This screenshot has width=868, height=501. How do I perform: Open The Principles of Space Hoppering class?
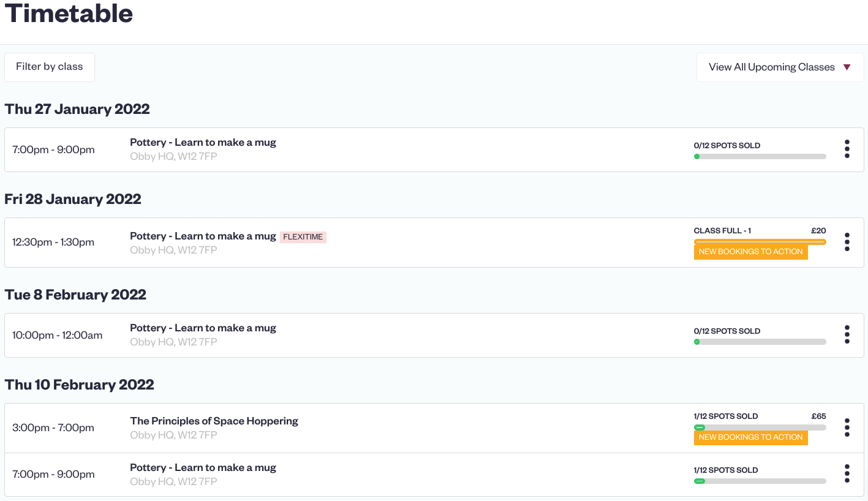pyautogui.click(x=214, y=421)
